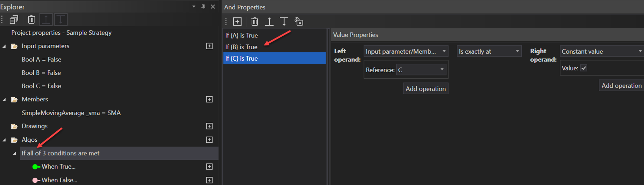Select the 'If {A} is True' condition
Image resolution: width=644 pixels, height=185 pixels.
[x=242, y=36]
